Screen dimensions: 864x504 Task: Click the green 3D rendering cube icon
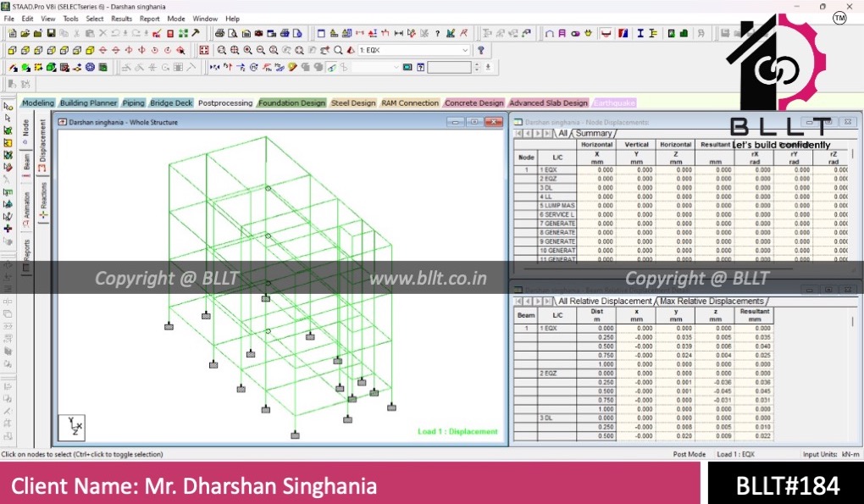pyautogui.click(x=51, y=67)
